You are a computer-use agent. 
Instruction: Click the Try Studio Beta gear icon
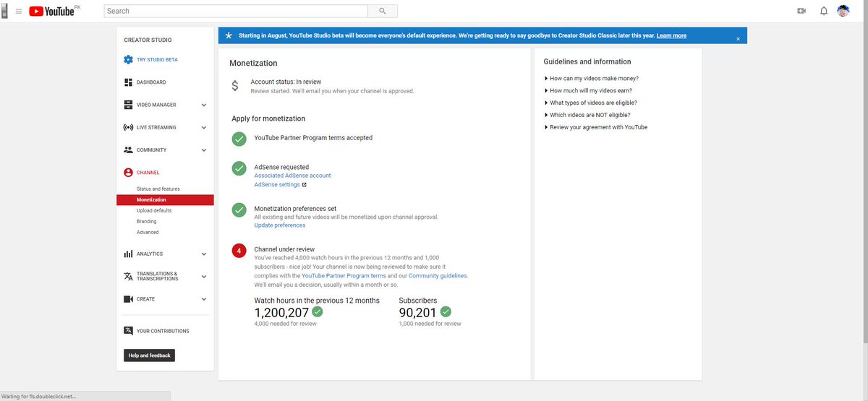[x=128, y=60]
